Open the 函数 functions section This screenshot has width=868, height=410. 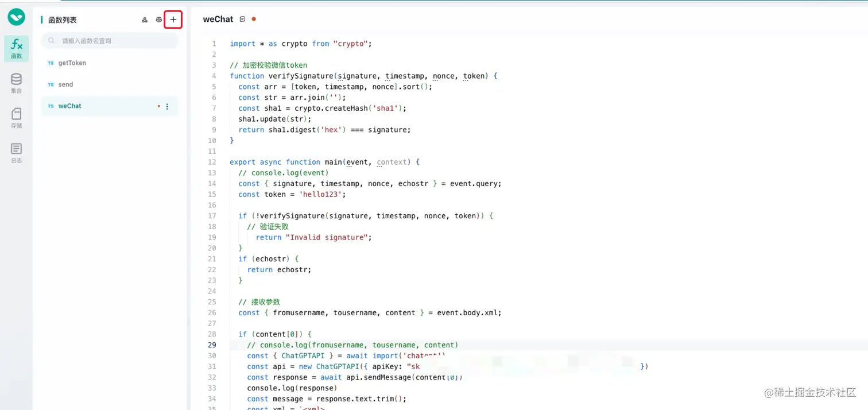coord(17,49)
